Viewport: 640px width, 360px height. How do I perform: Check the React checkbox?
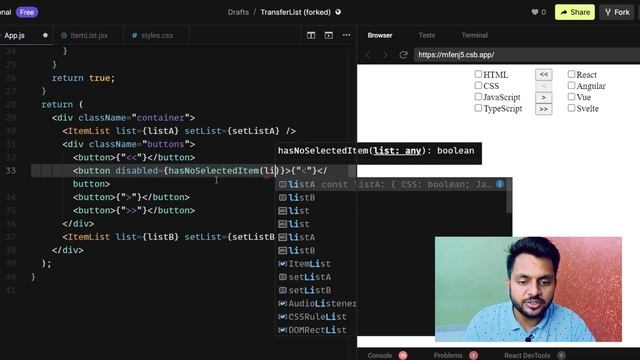tap(571, 74)
